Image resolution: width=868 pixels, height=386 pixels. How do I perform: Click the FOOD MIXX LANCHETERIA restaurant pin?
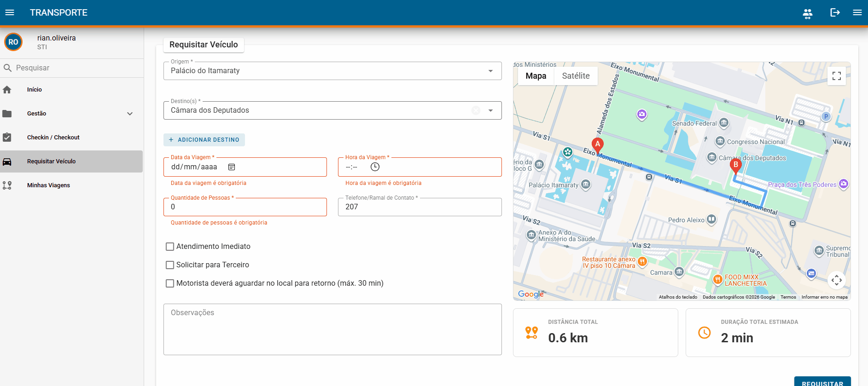717,279
